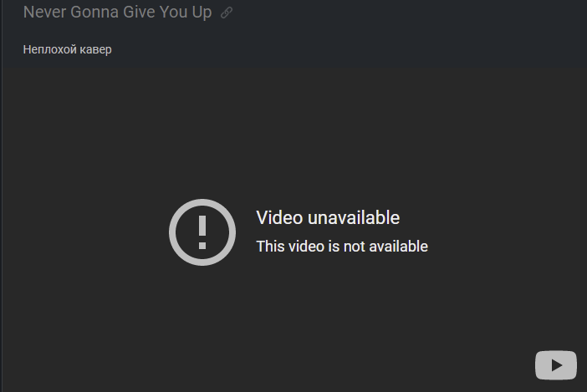Select This video is not available message
This screenshot has width=587, height=392.
(x=342, y=247)
